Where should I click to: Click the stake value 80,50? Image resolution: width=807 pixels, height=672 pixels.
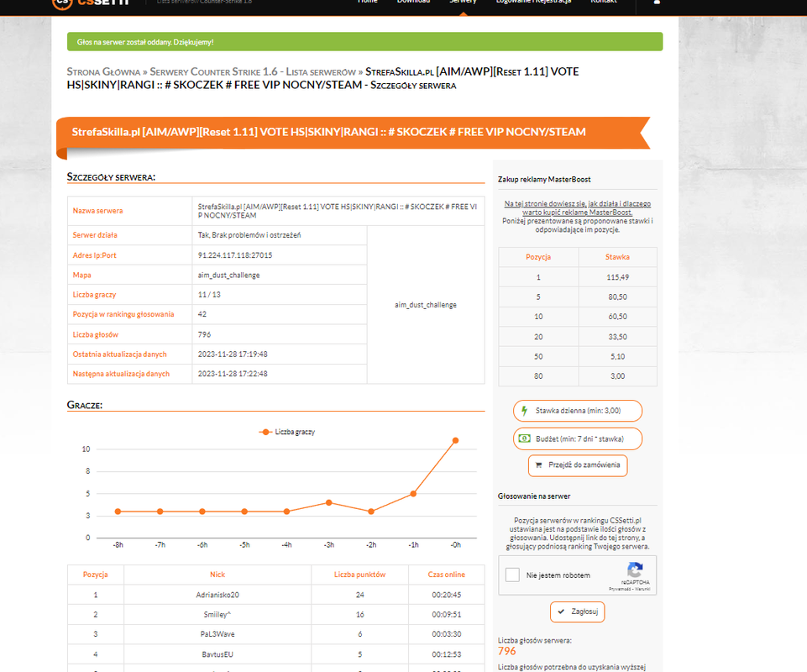(x=617, y=297)
